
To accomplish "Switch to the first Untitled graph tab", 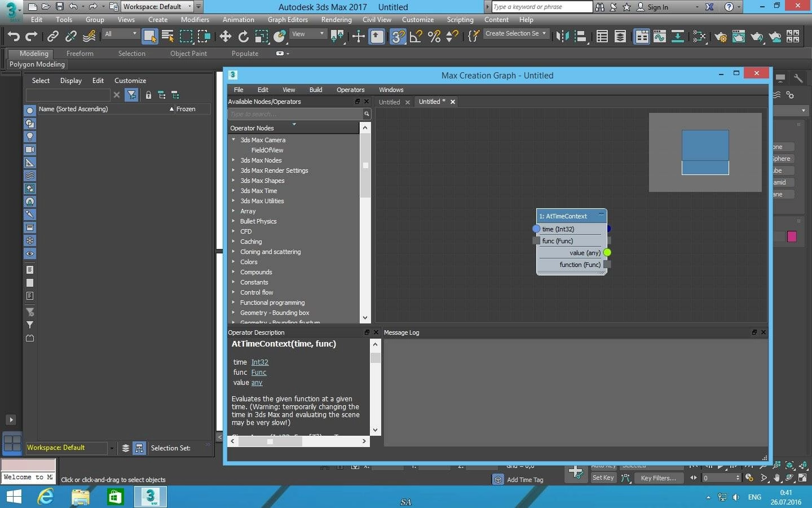I will coord(389,102).
